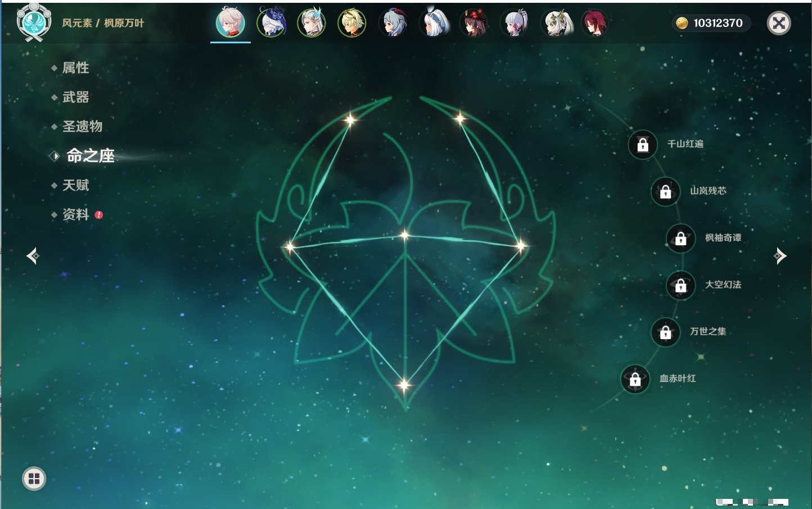
Task: Open the 千山红遍 constellation lock icon
Action: click(x=643, y=145)
